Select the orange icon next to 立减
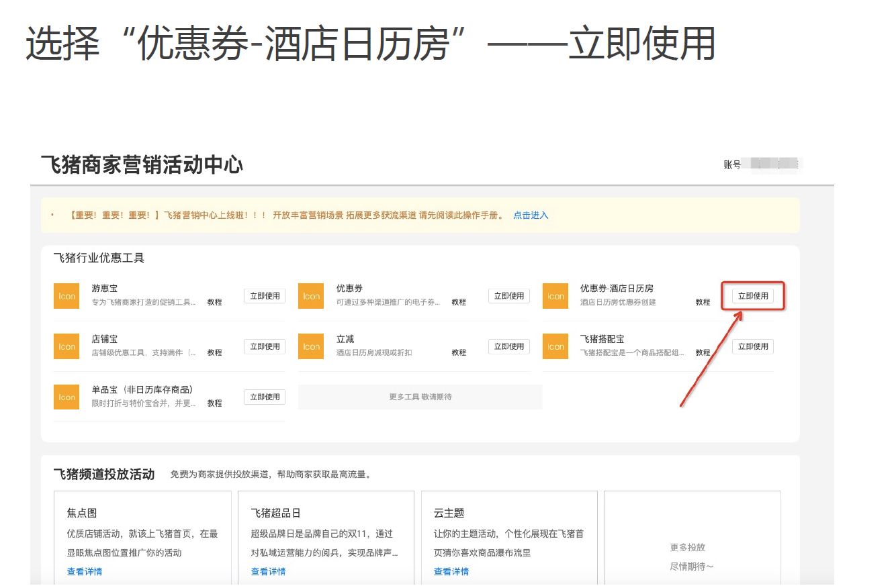896x588 pixels. (311, 346)
